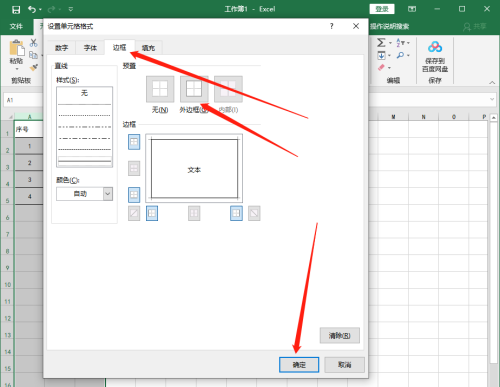Select the 无(N) no-border preset
The width and height of the screenshot is (500, 387).
click(x=160, y=89)
